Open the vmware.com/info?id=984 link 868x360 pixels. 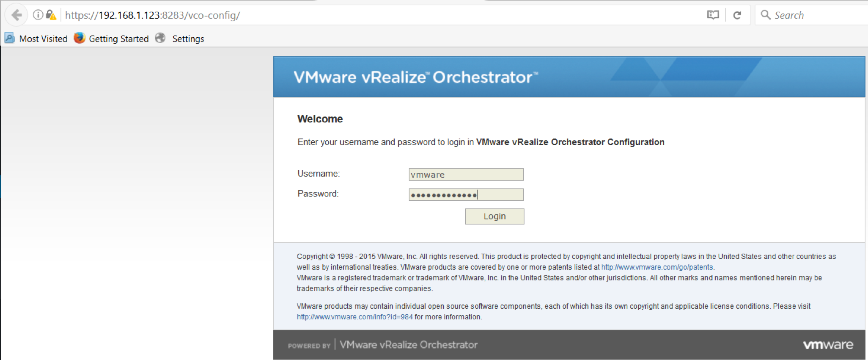pyautogui.click(x=354, y=317)
